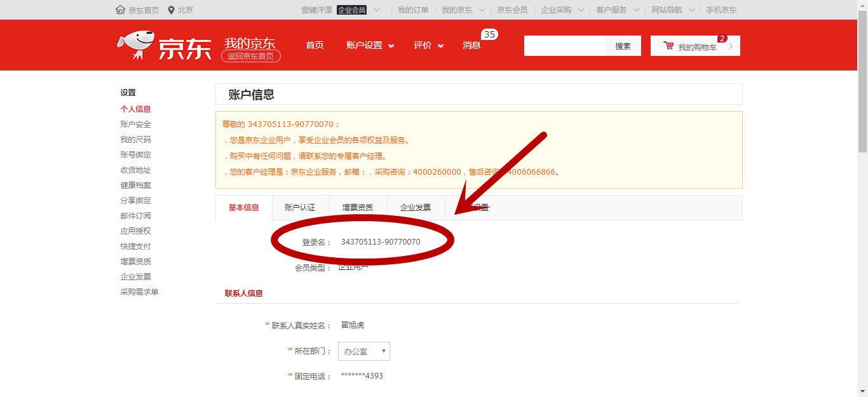
Task: Click the message count badge showing 35
Action: coord(489,34)
